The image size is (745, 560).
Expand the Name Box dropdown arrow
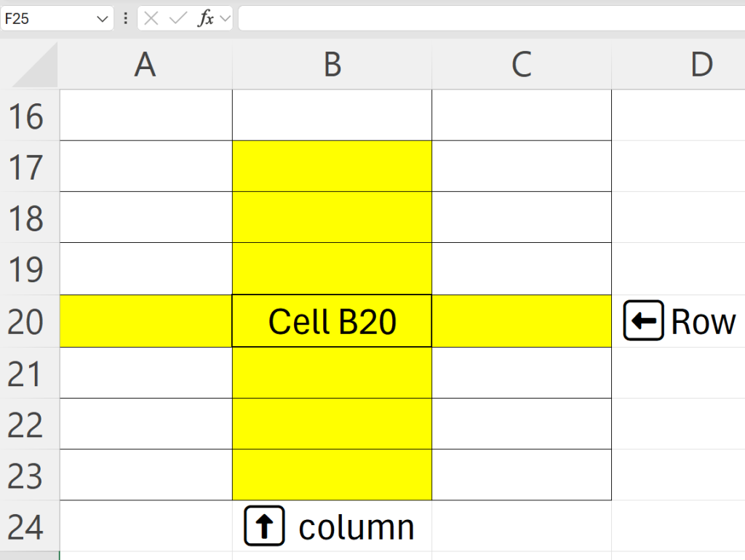[102, 19]
